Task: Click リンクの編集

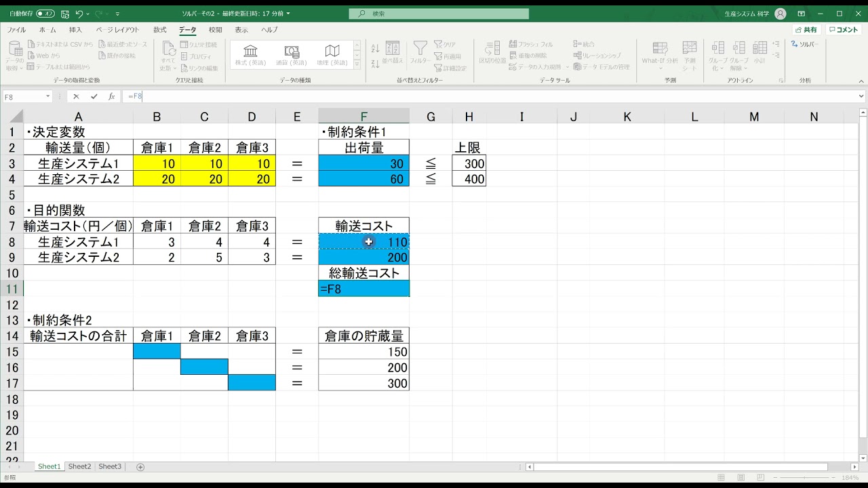Action: pyautogui.click(x=199, y=68)
